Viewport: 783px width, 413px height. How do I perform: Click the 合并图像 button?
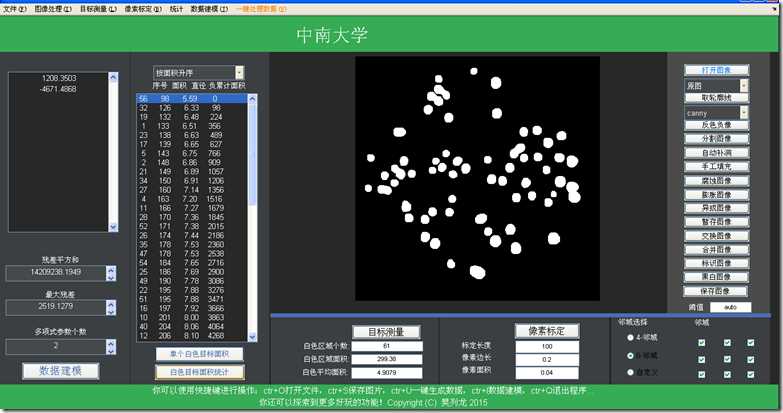tap(716, 249)
